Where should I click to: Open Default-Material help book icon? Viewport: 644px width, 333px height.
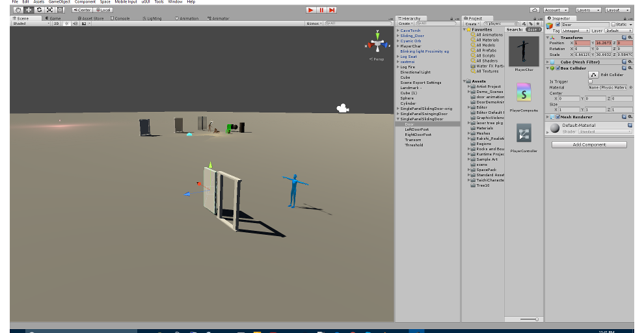pyautogui.click(x=630, y=126)
